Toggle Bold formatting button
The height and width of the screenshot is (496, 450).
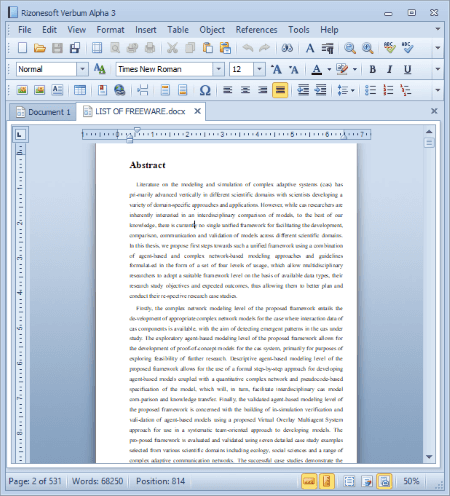tap(372, 69)
